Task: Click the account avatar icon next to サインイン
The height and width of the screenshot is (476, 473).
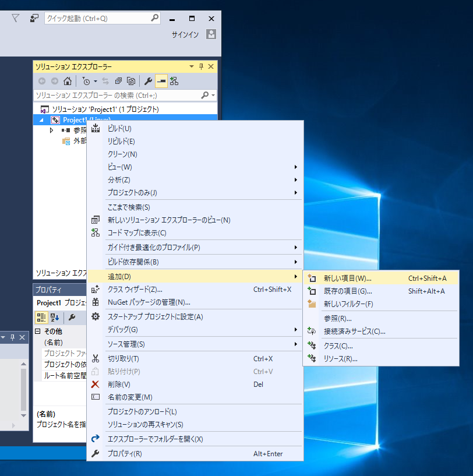Action: point(211,34)
